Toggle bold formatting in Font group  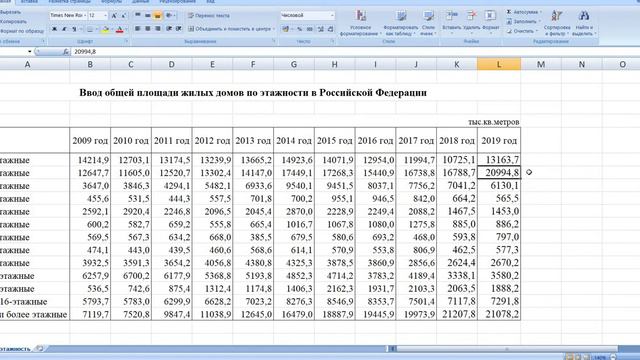pyautogui.click(x=54, y=29)
